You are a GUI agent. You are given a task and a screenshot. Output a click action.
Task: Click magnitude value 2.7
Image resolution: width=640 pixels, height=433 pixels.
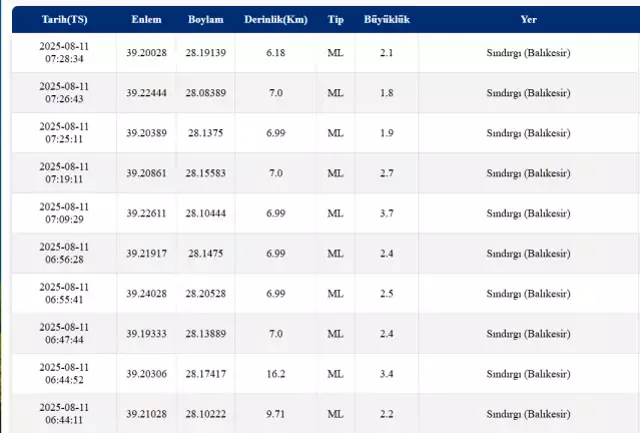(x=387, y=173)
